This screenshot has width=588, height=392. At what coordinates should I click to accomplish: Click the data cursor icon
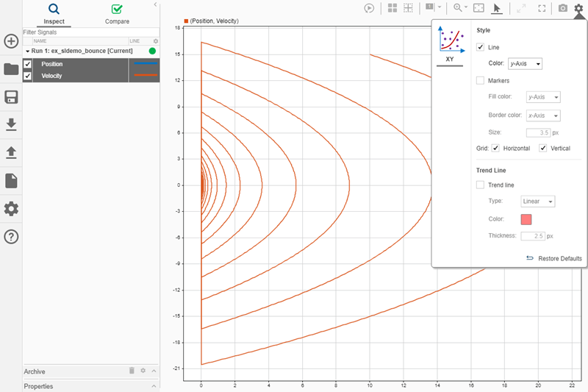click(x=430, y=7)
